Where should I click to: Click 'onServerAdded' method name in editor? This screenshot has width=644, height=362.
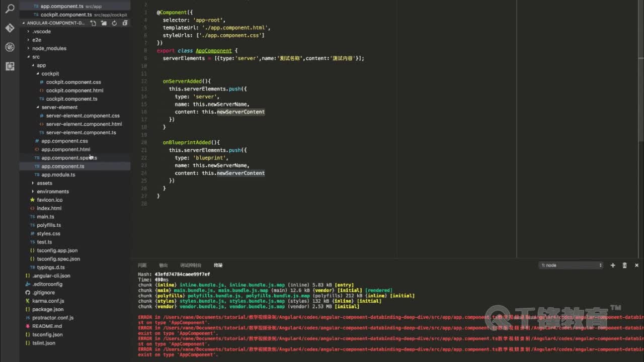tap(182, 81)
